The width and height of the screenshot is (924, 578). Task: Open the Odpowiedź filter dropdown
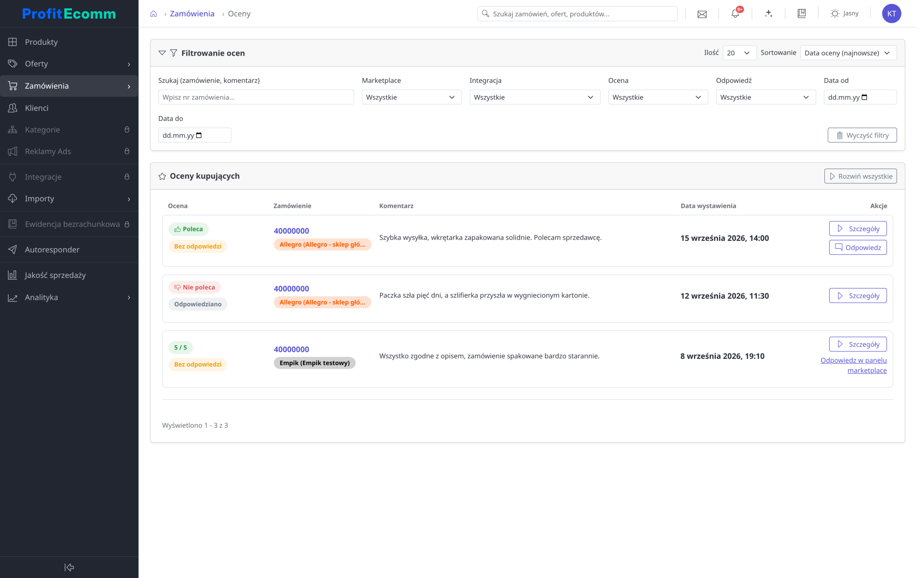[766, 97]
